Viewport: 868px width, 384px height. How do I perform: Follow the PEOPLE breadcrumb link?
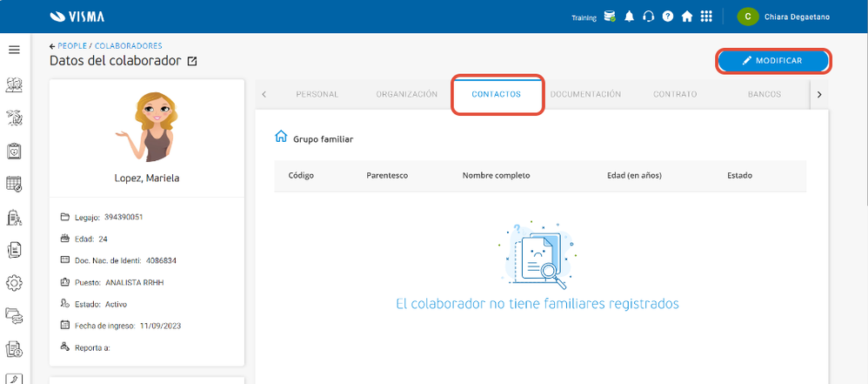(x=72, y=46)
